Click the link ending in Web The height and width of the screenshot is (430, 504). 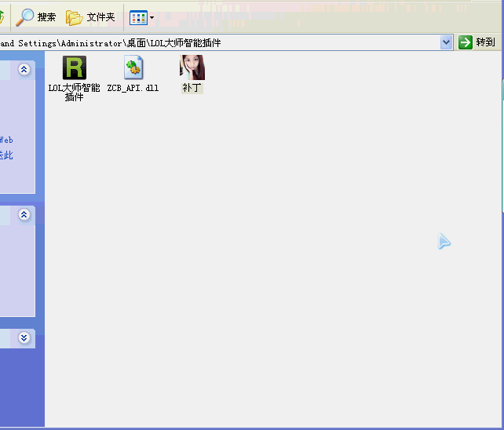tap(5, 140)
